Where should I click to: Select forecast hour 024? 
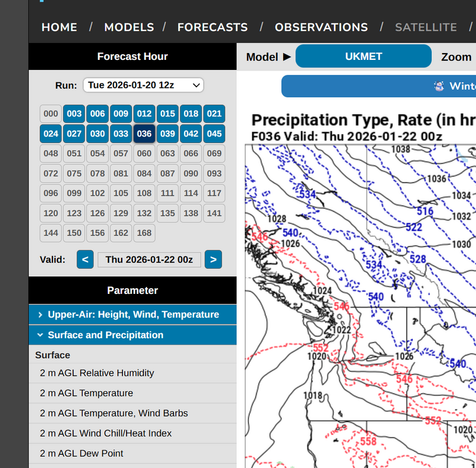coord(51,134)
